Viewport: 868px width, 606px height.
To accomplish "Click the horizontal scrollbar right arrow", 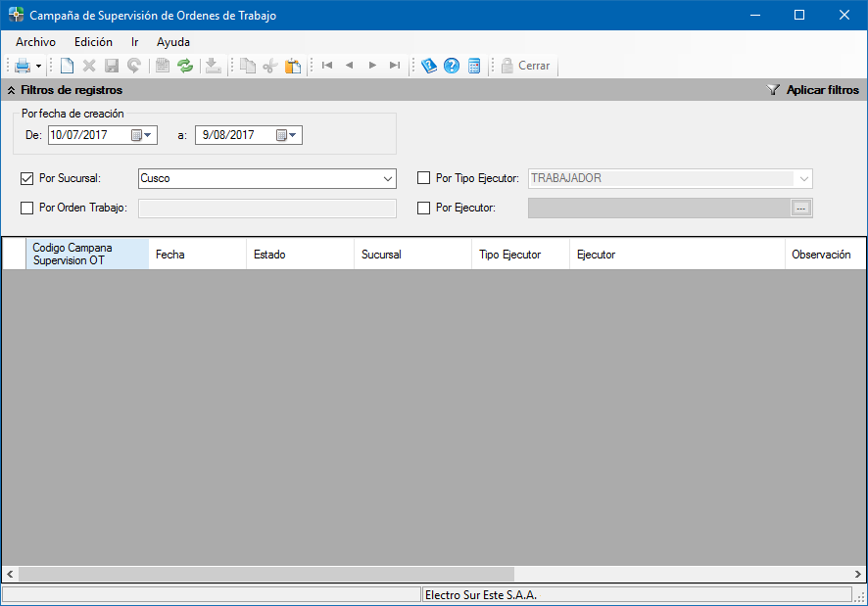I will [x=859, y=574].
